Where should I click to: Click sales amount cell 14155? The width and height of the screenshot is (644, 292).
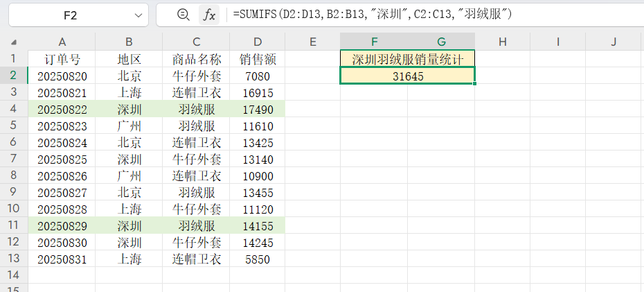point(258,226)
